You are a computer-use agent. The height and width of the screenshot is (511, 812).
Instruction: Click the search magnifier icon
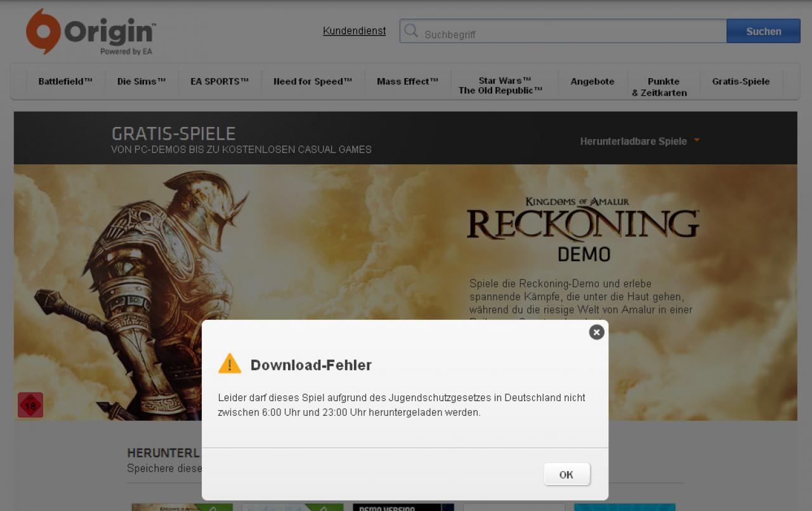(x=411, y=30)
